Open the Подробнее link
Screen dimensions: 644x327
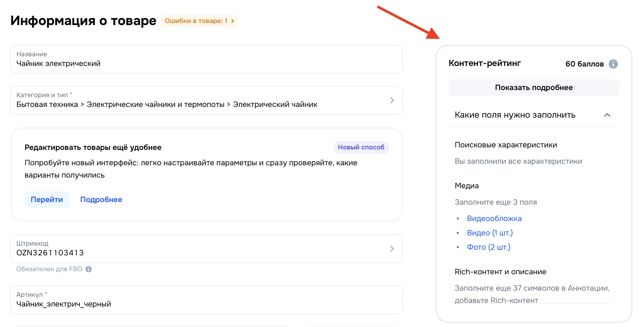pos(101,200)
